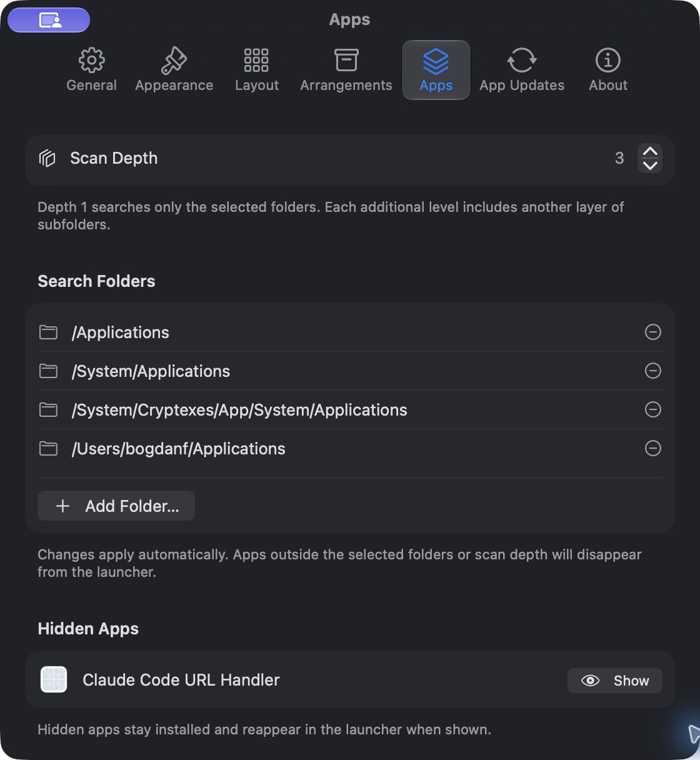Click folder icon beside /System/Applications
This screenshot has height=760, width=700.
tap(48, 371)
